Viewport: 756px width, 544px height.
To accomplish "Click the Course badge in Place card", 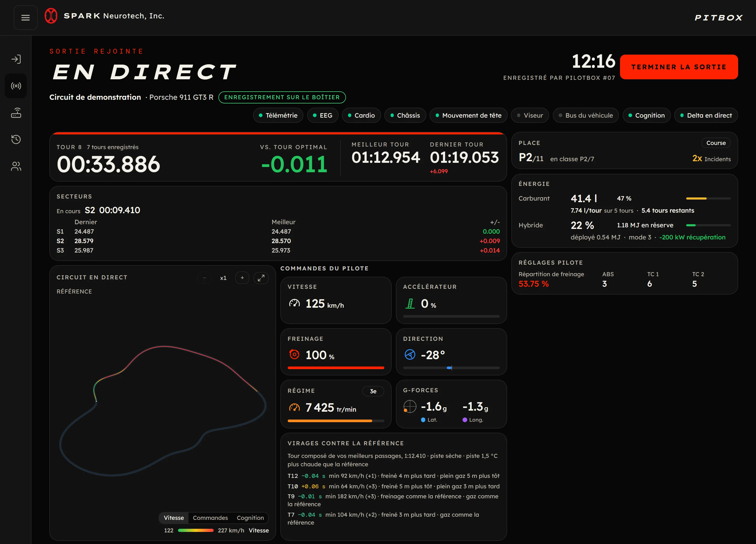I will coord(716,143).
